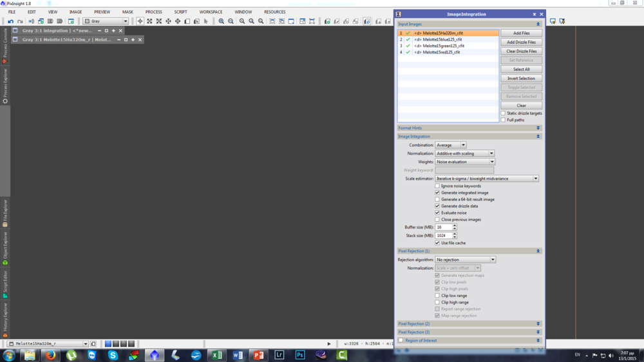
Task: Open the File Explorer side panel
Action: coord(5,213)
